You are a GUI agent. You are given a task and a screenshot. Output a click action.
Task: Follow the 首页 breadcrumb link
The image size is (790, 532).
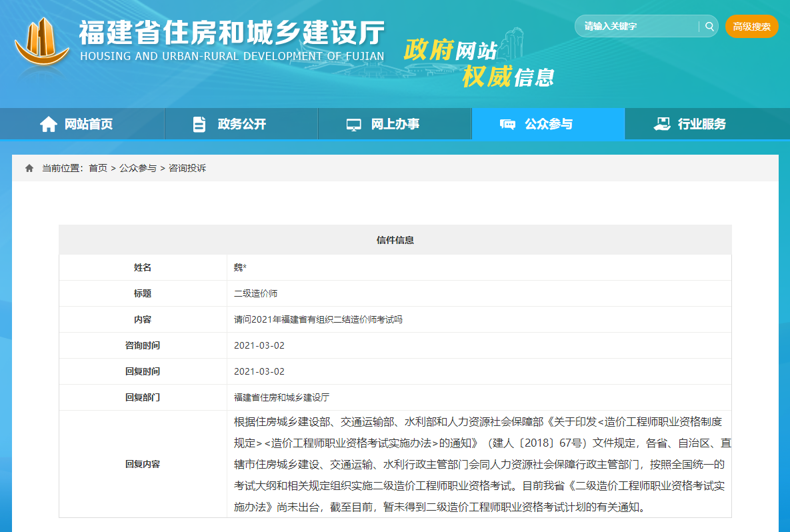click(98, 169)
